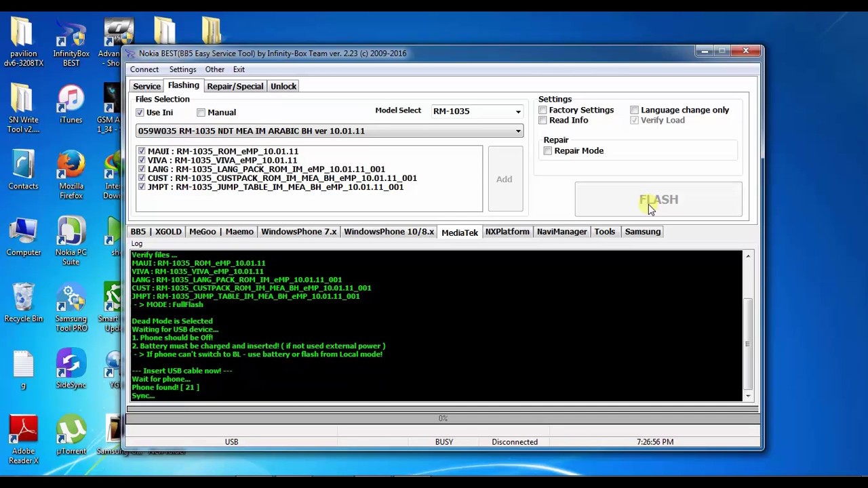Open the Settings menu

pyautogui.click(x=182, y=69)
